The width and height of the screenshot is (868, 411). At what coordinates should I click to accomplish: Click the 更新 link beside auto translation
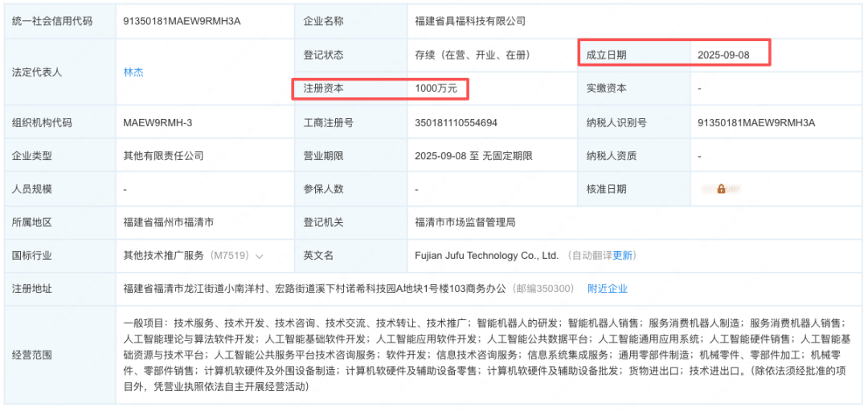621,256
